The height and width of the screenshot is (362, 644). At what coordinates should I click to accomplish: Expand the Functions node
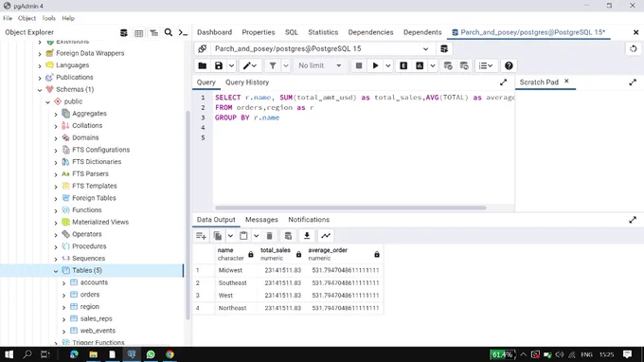coord(56,210)
